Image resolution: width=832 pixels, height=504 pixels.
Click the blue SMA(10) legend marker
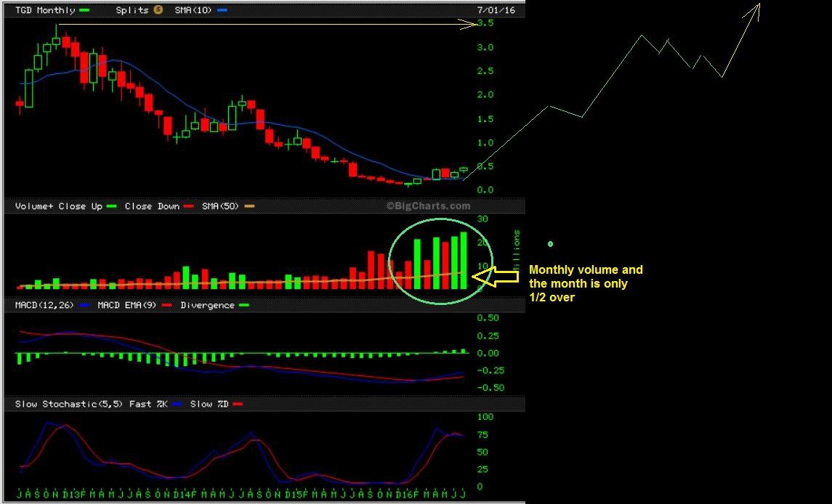click(x=222, y=10)
